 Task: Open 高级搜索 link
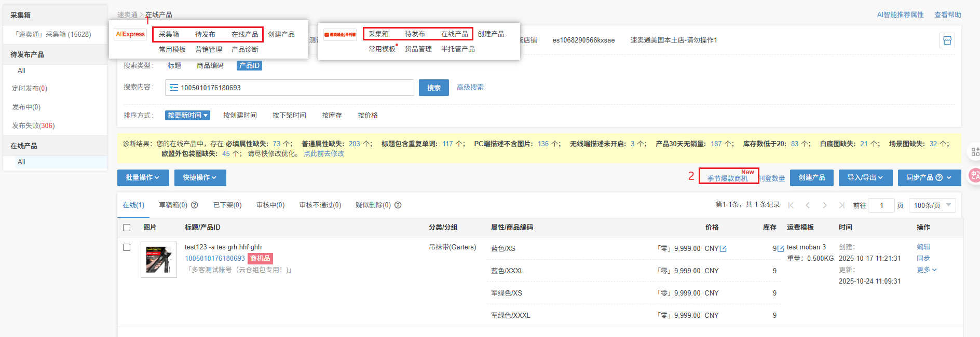tap(470, 87)
